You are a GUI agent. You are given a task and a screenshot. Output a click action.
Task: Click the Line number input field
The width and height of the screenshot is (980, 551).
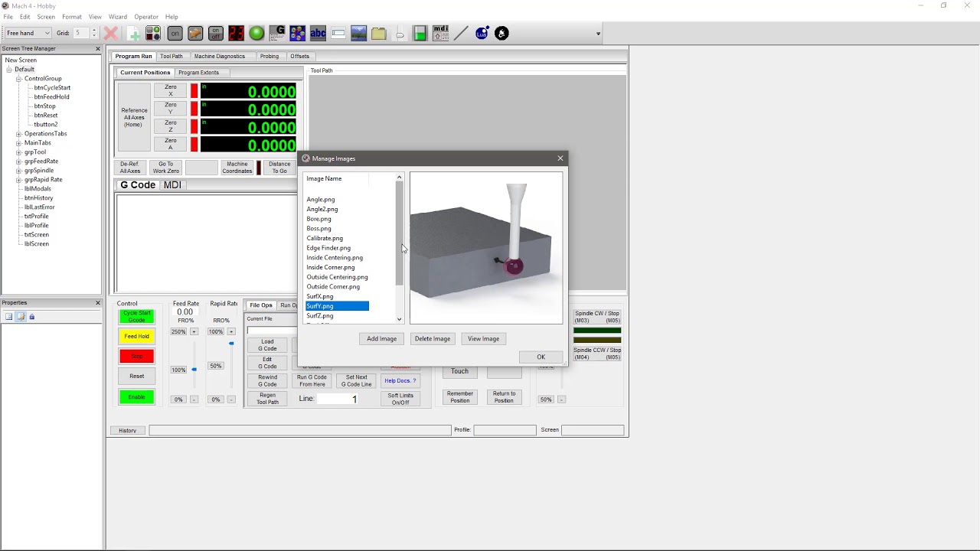(x=337, y=399)
